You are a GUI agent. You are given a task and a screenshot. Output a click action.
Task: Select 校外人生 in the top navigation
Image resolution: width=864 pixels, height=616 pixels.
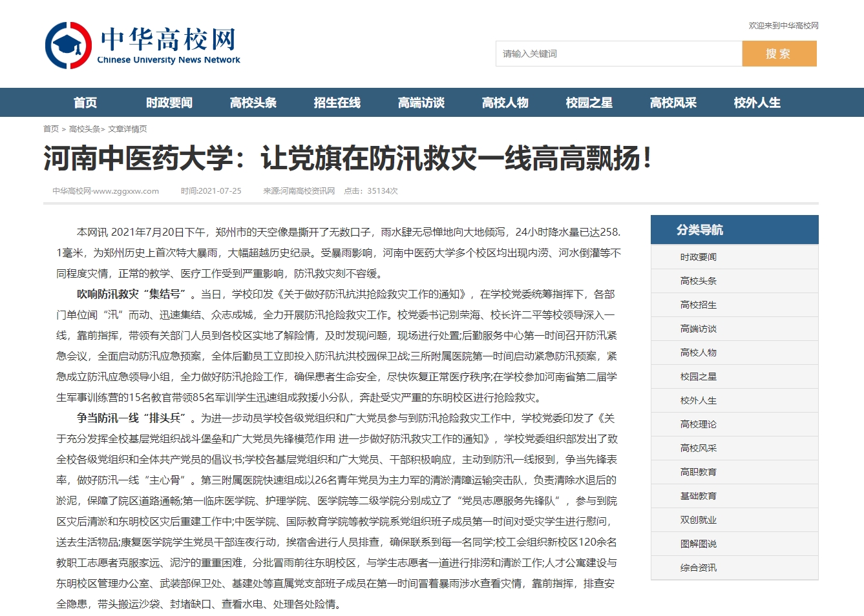pos(757,103)
